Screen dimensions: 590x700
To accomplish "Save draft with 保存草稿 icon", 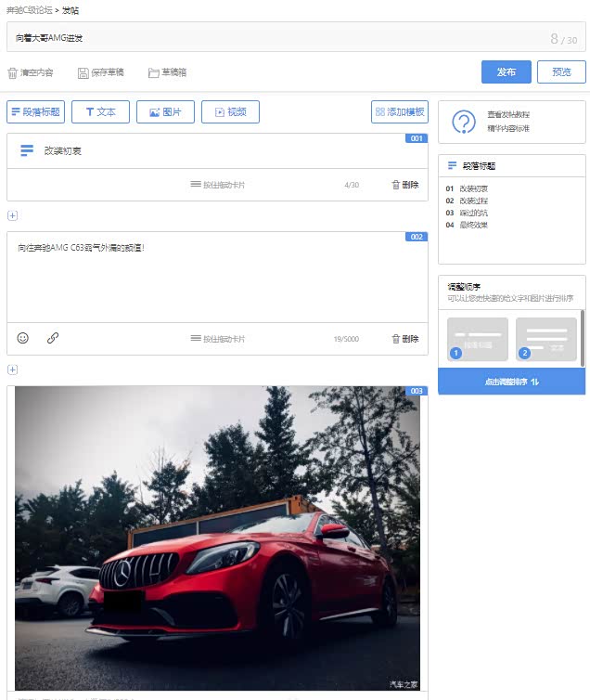I will (x=83, y=72).
